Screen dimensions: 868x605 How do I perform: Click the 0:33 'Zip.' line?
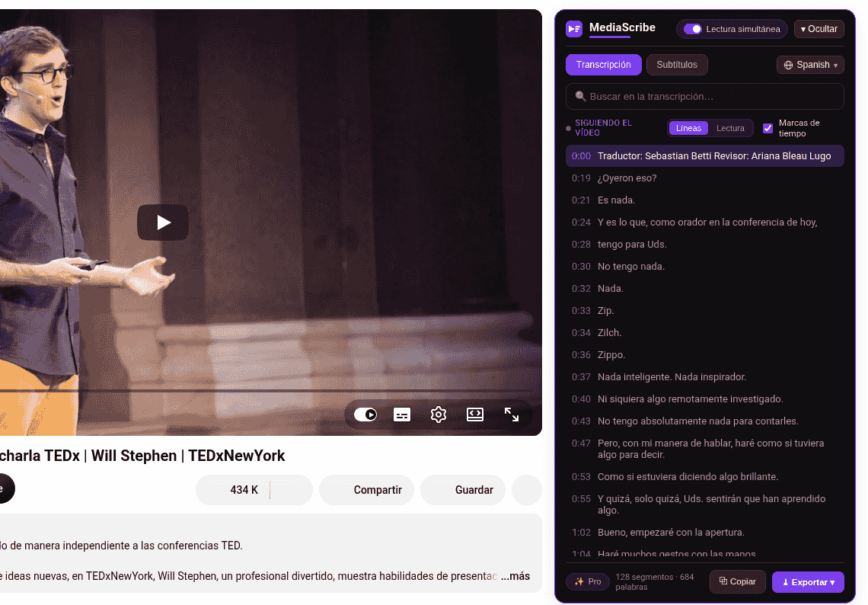click(705, 311)
